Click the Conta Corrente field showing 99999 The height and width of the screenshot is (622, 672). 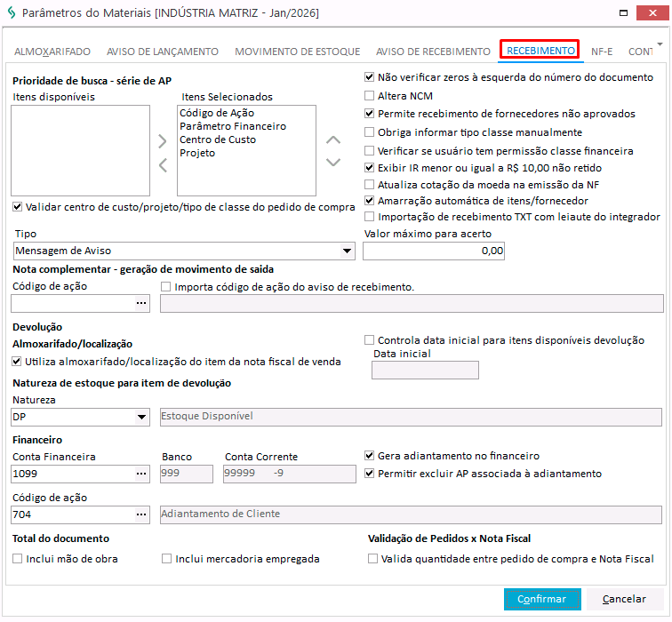coord(290,474)
